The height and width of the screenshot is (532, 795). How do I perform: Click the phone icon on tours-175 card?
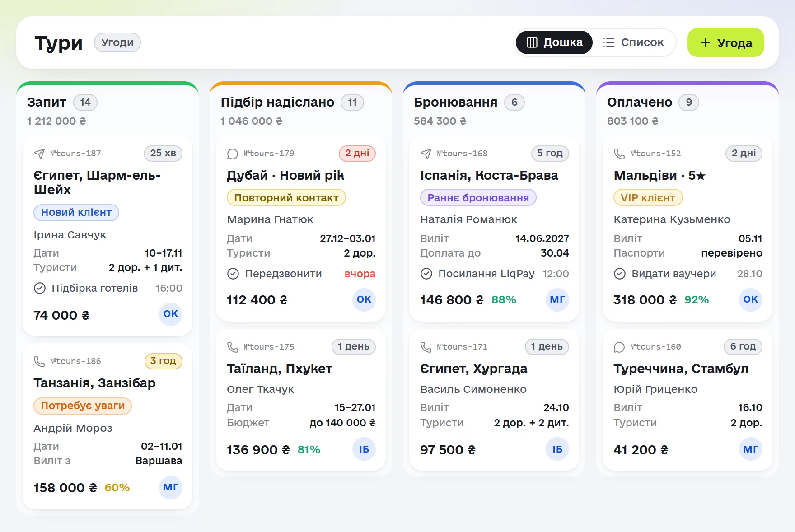233,347
